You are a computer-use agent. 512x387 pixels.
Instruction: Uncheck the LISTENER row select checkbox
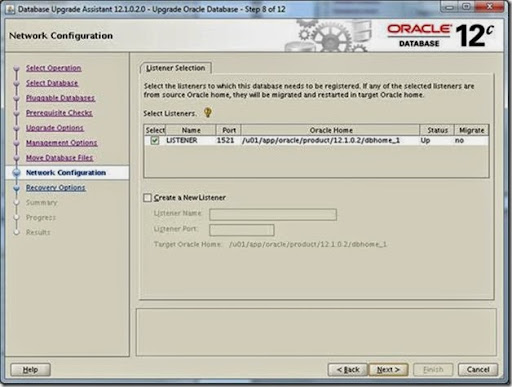[155, 140]
